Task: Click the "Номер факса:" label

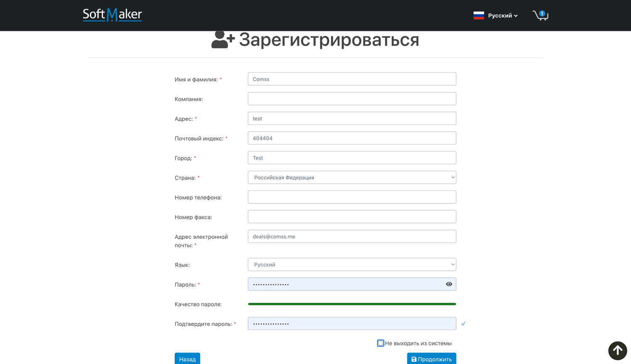Action: coord(194,217)
